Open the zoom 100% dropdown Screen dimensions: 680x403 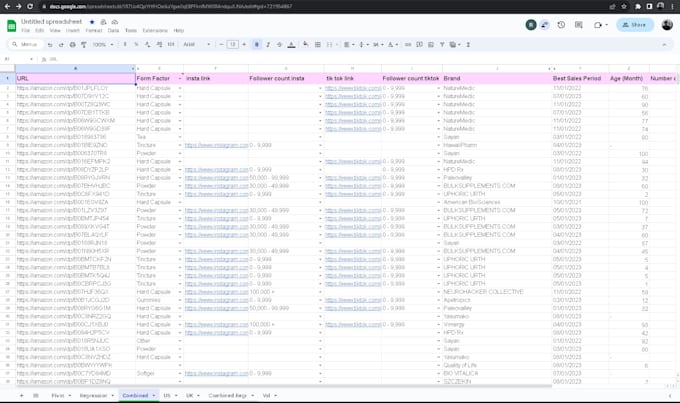102,45
